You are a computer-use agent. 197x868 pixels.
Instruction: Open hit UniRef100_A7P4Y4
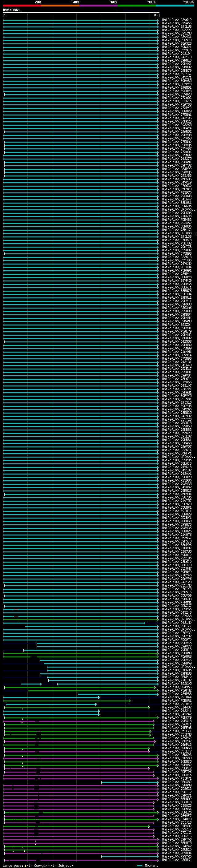[x=176, y=128]
